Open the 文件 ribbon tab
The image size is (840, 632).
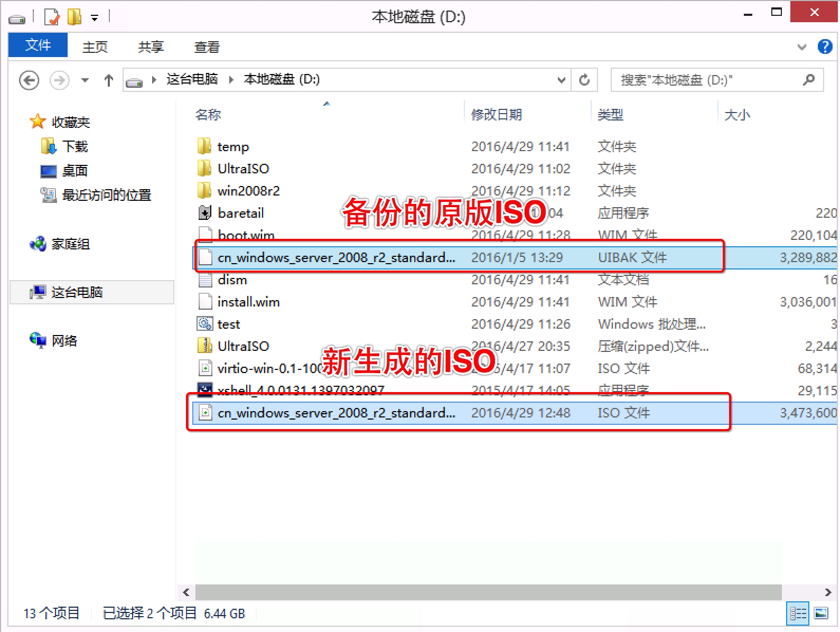pos(38,45)
